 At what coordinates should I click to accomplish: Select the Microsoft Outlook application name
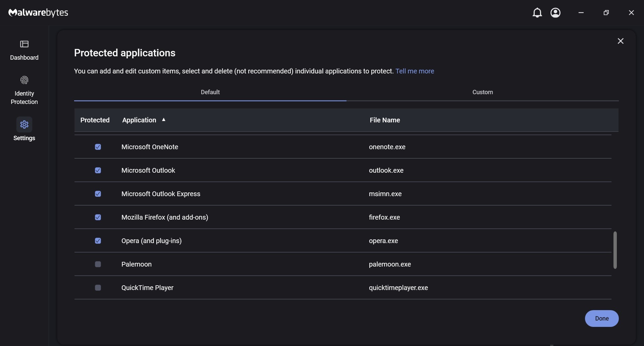148,170
